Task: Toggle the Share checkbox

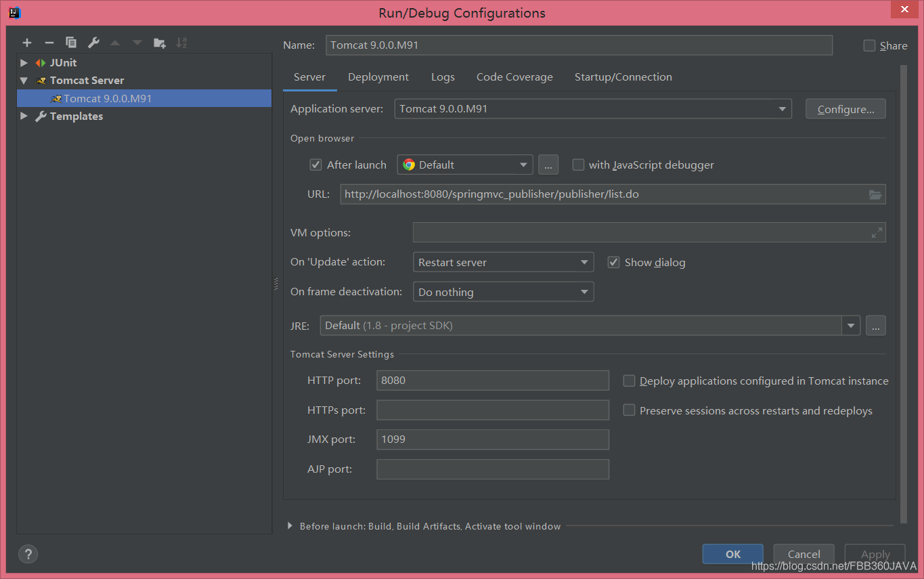Action: [x=870, y=45]
